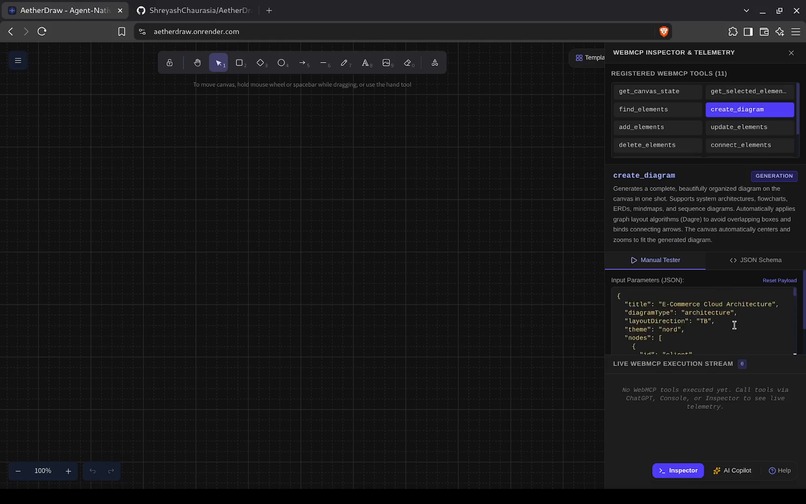Select the Pencil freehand tool

[x=344, y=63]
